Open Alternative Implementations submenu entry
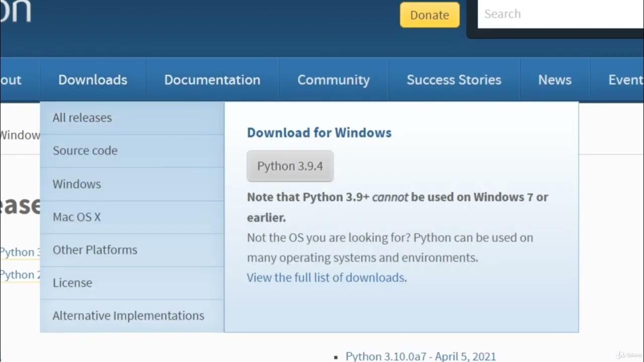The image size is (644, 362). (132, 316)
